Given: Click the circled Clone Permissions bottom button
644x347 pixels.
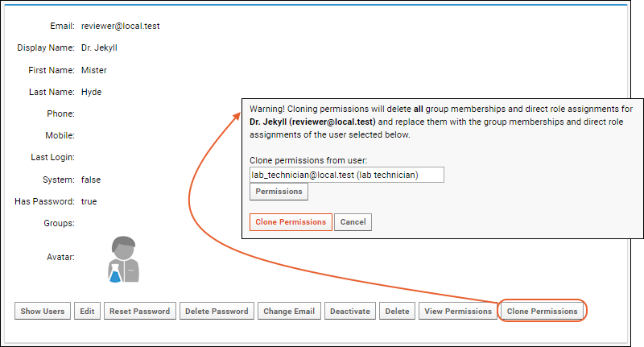Looking at the screenshot, I should coord(542,312).
